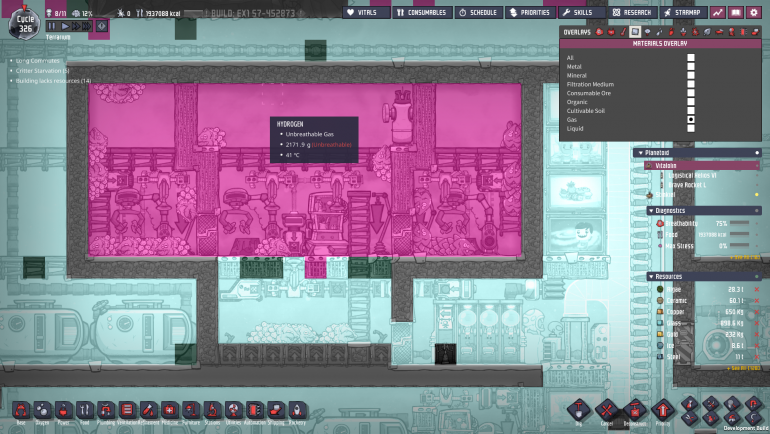Open the Oxygen overlay icon
770x434 pixels.
[599, 32]
